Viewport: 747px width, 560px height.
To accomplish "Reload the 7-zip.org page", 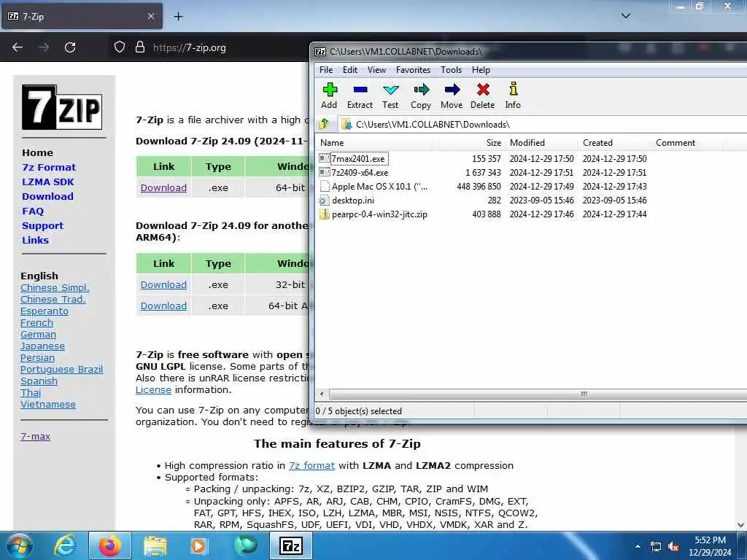I will point(70,47).
